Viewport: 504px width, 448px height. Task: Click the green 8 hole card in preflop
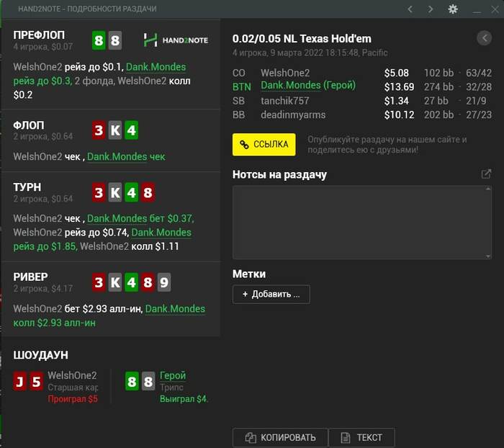tap(99, 40)
